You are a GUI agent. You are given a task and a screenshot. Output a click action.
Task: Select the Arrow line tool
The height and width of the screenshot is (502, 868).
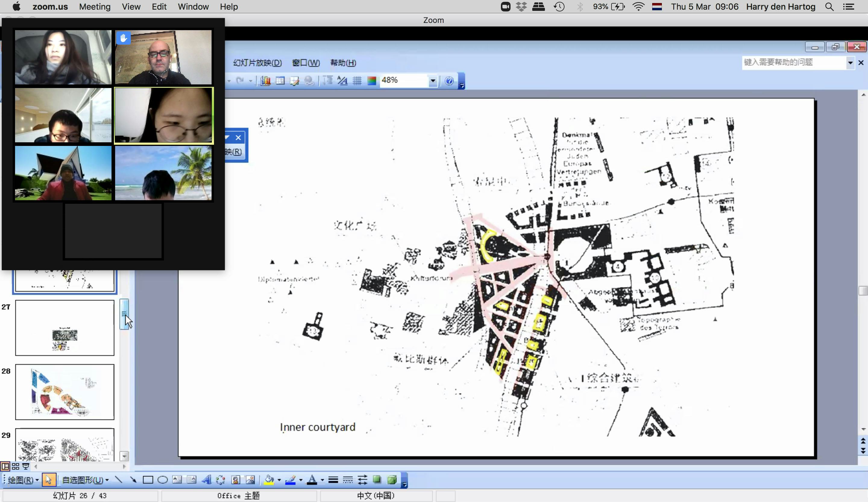click(x=133, y=480)
